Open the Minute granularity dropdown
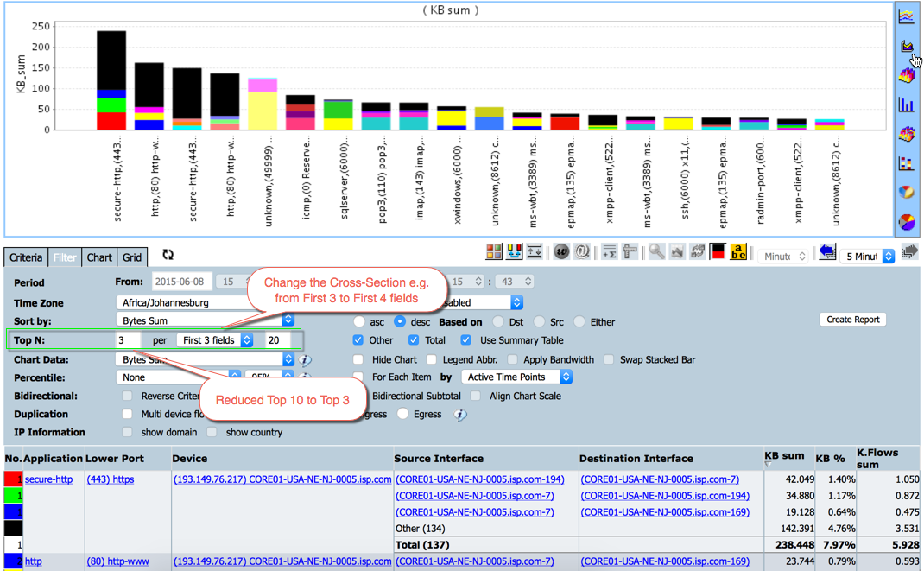924x571 pixels. pyautogui.click(x=782, y=257)
